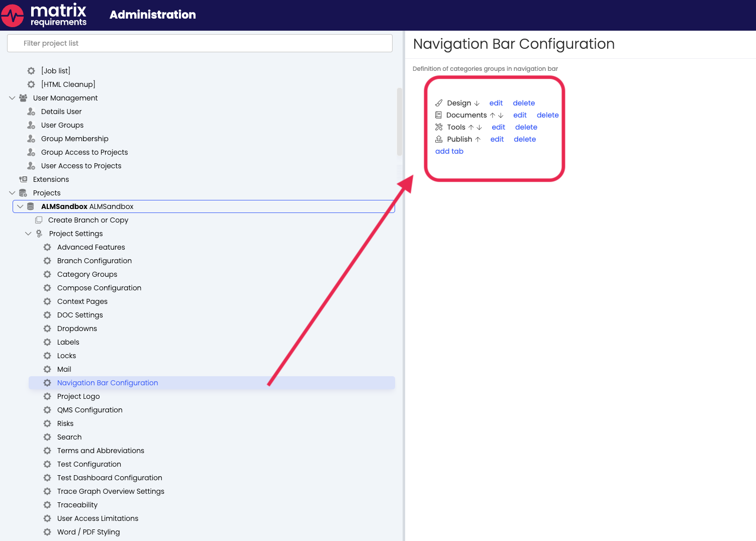
Task: Click the gear icon beside [HTML Cleanup]
Action: pos(31,84)
